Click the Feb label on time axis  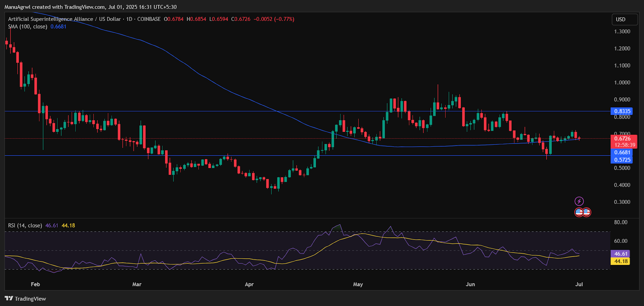click(x=35, y=284)
